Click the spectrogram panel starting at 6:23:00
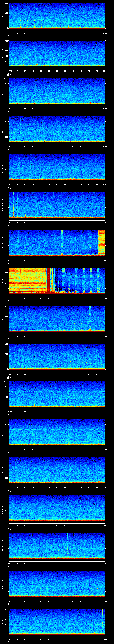 pyautogui.click(x=57, y=357)
